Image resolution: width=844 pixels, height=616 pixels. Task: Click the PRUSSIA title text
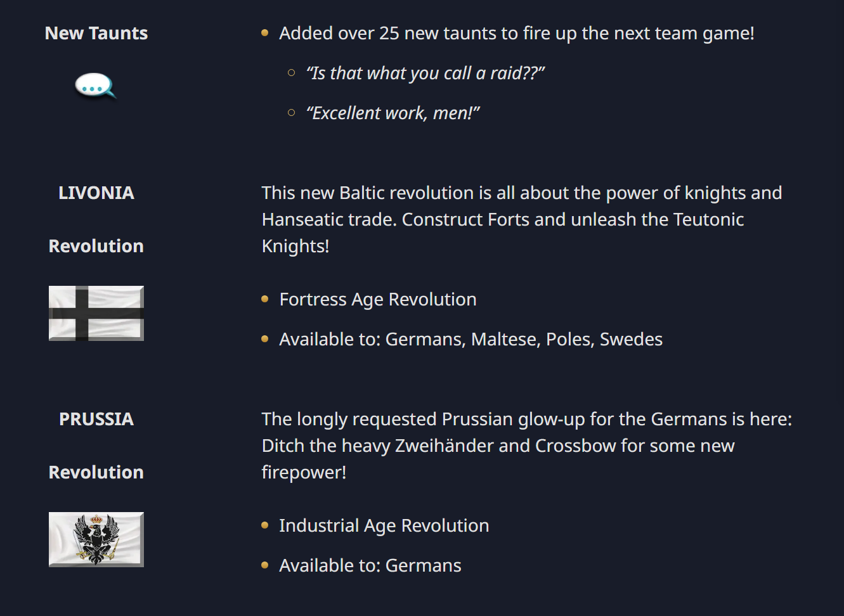point(96,419)
